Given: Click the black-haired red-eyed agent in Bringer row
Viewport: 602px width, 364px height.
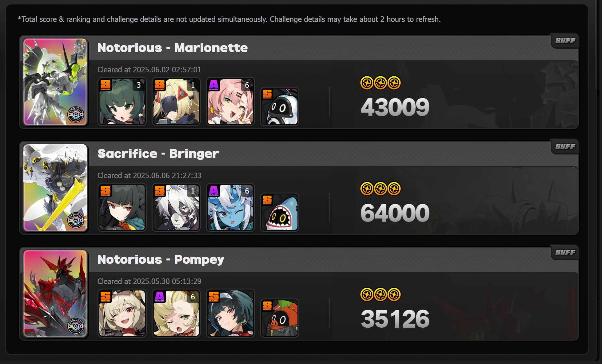Looking at the screenshot, I should 122,207.
